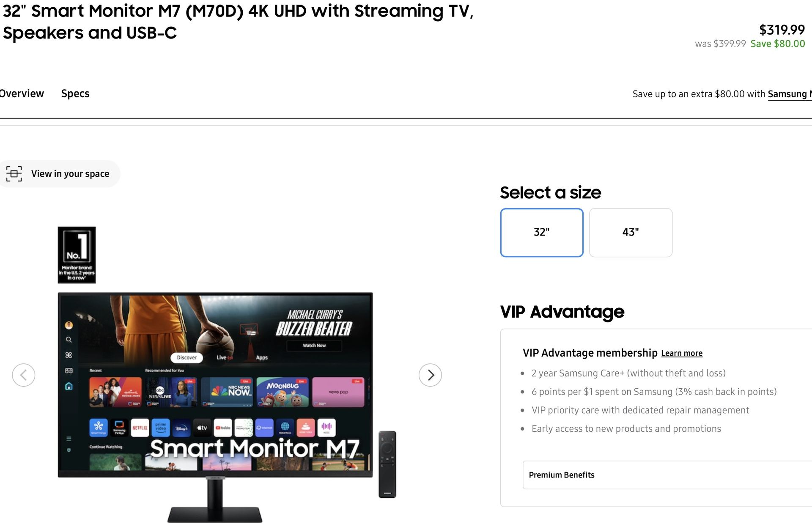The image size is (812, 527).
Task: Click the No. 1 monitor brand badge
Action: 77,255
